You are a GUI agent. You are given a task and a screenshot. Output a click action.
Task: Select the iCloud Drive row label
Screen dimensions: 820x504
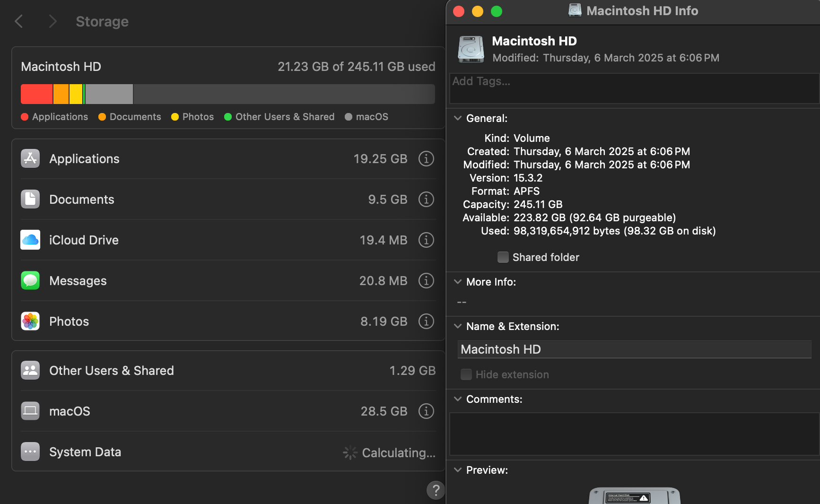84,240
